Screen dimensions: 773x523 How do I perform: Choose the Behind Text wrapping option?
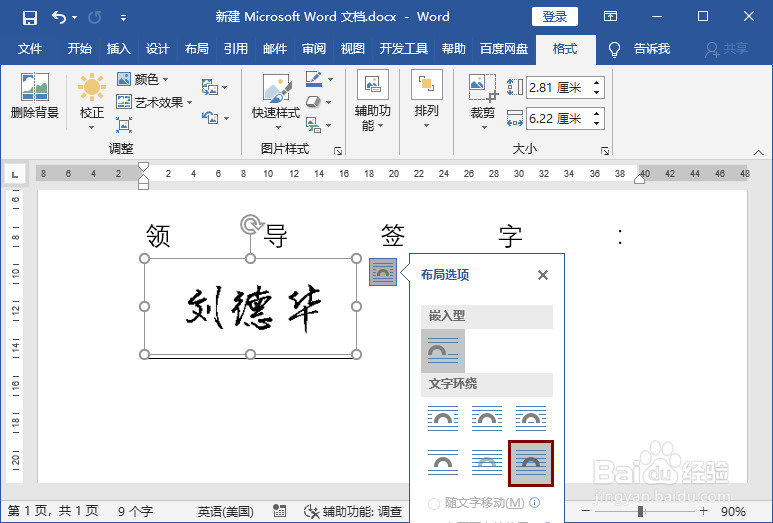pyautogui.click(x=487, y=463)
